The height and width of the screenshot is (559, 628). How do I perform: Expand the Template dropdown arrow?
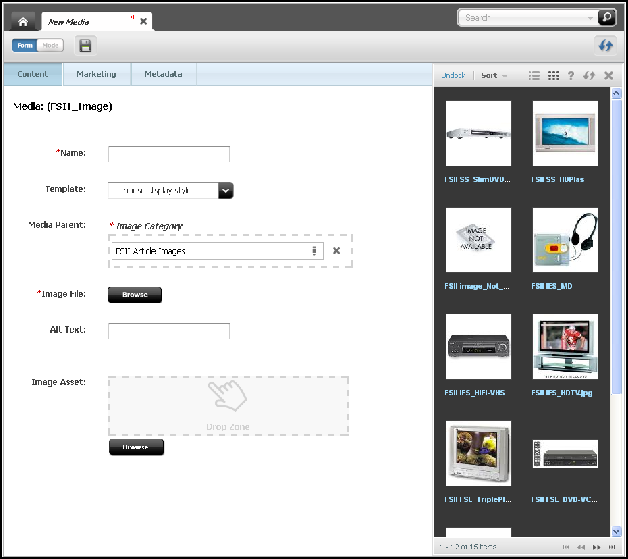pyautogui.click(x=226, y=191)
